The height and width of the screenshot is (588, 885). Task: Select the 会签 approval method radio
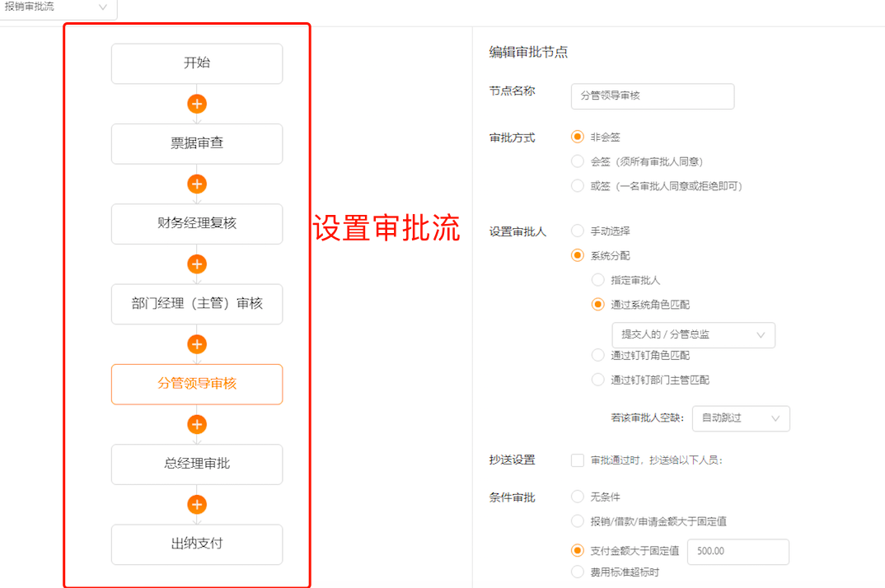(577, 161)
